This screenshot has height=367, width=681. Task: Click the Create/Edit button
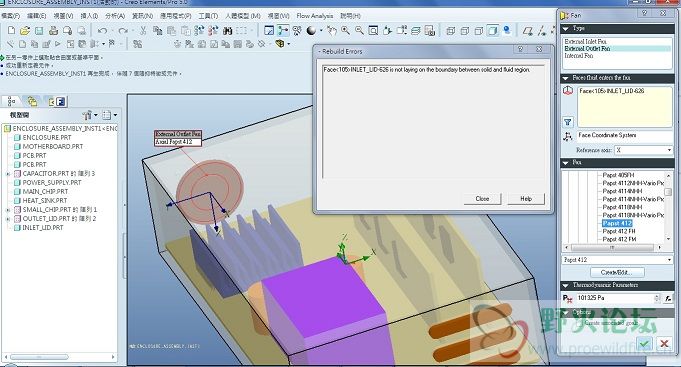(617, 272)
